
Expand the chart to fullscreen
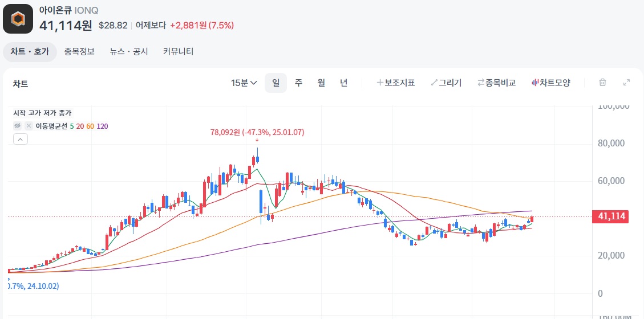click(626, 83)
